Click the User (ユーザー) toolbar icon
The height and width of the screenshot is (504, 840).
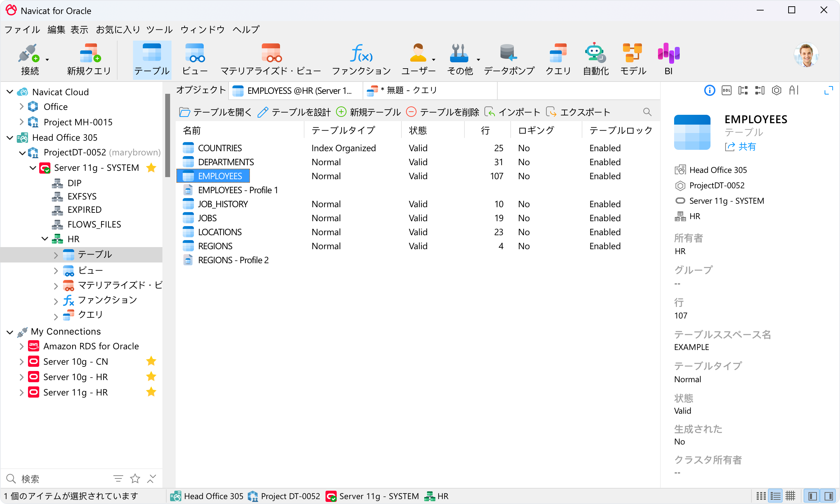pyautogui.click(x=418, y=59)
